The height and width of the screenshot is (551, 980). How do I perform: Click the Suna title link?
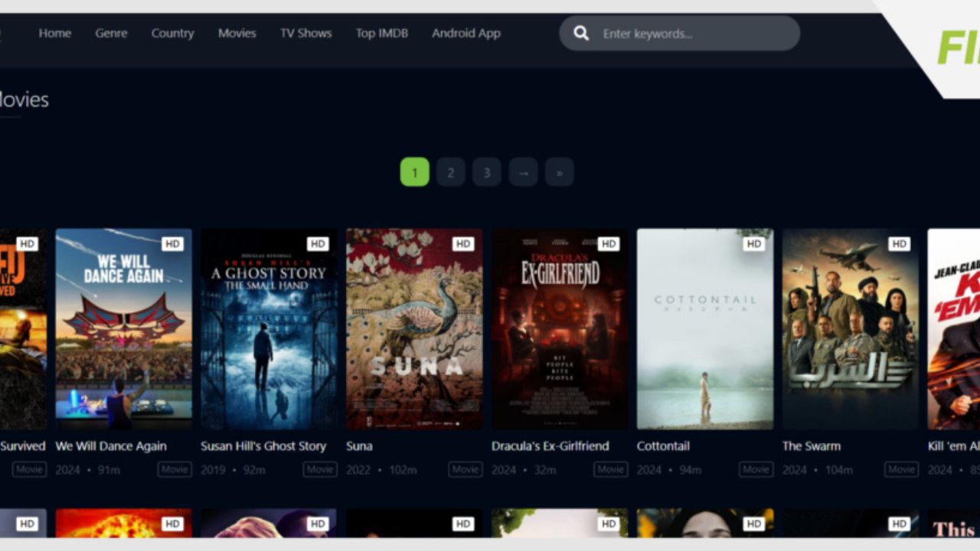359,446
